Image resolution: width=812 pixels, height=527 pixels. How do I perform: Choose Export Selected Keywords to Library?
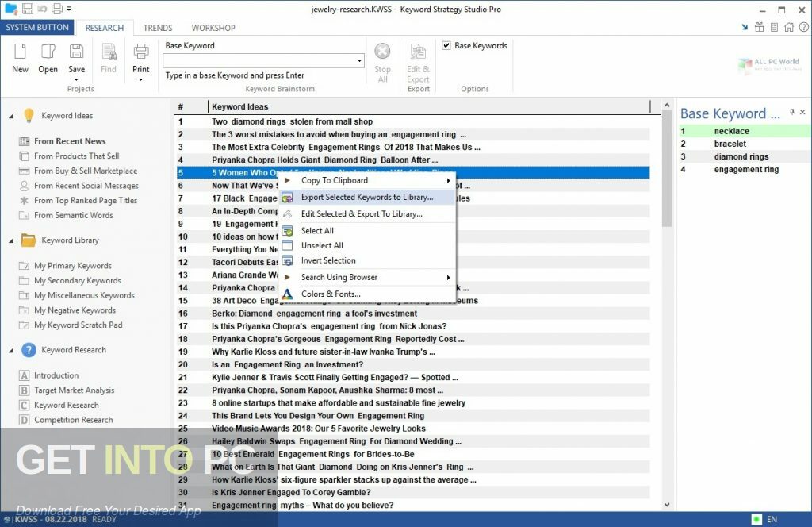[x=367, y=197]
